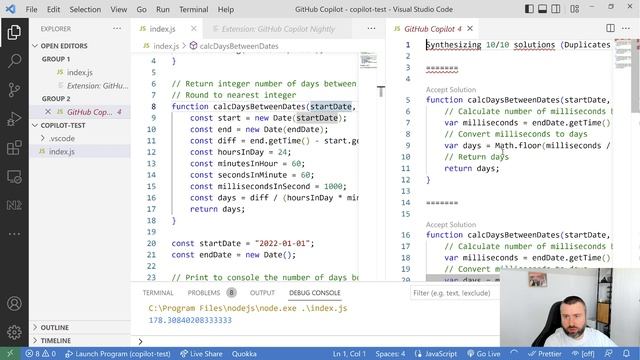Screen dimensions: 640x360
Task: Split the Copilot editor right
Action: (x=610, y=28)
